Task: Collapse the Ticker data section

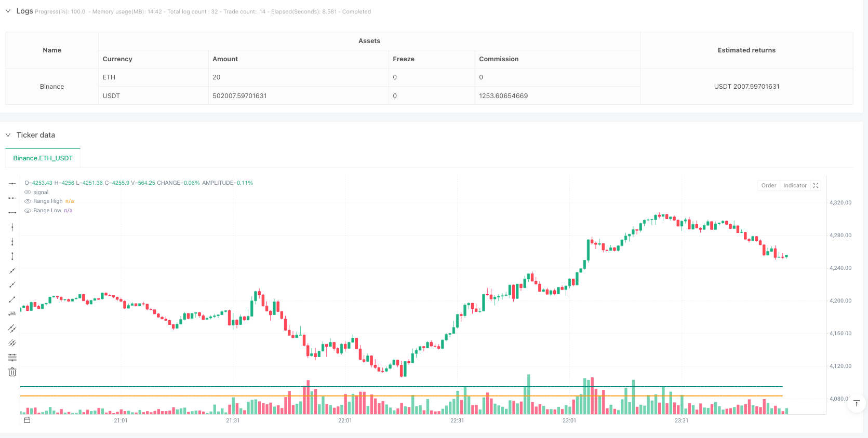Action: pos(8,135)
